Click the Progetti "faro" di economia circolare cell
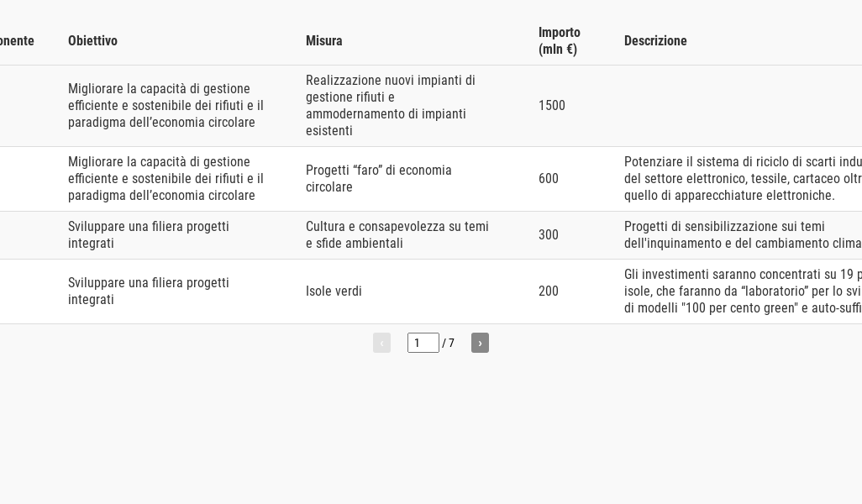862x504 pixels. click(378, 179)
